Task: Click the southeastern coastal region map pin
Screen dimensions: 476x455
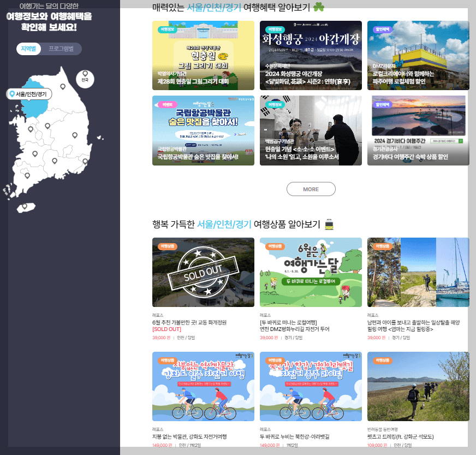Action: coord(85,160)
